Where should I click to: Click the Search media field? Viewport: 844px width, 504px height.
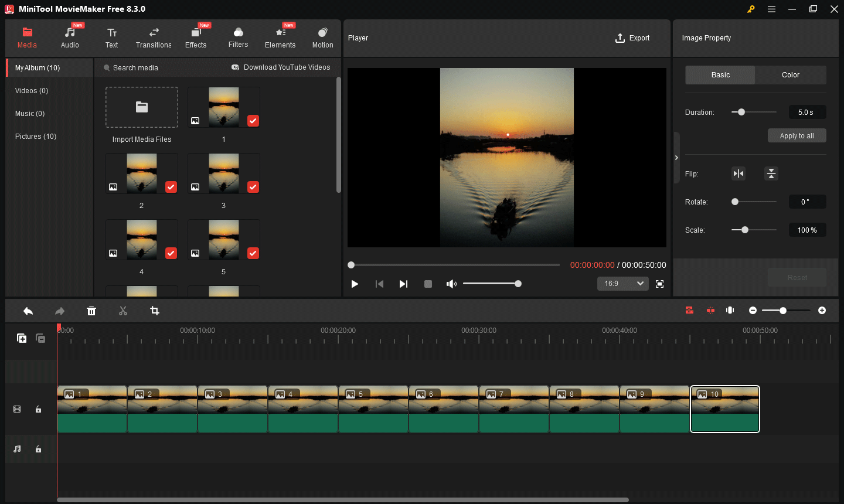(135, 68)
